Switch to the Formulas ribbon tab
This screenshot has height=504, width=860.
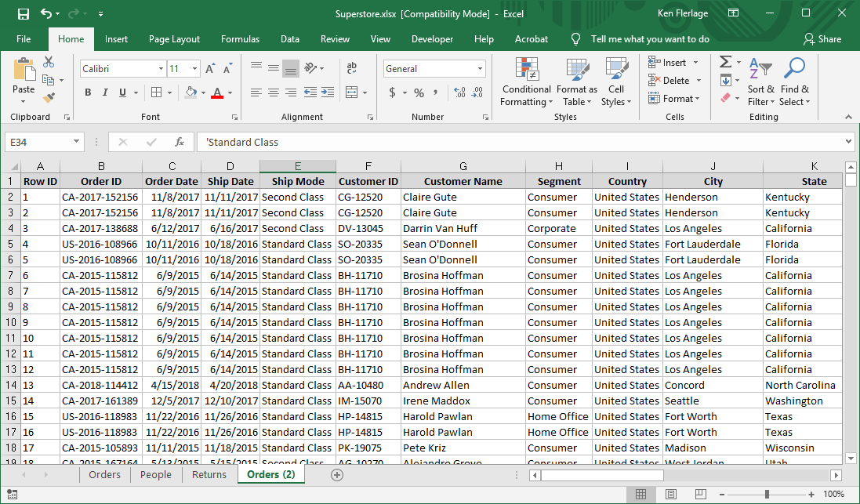coord(240,39)
